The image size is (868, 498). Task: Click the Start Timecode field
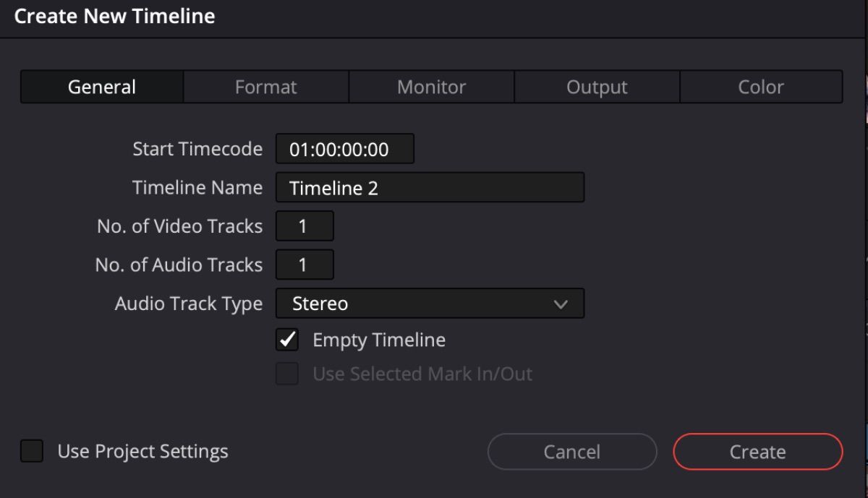click(344, 149)
